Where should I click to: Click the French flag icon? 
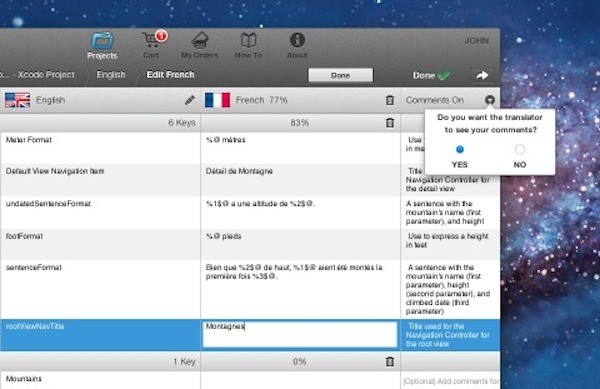click(217, 100)
